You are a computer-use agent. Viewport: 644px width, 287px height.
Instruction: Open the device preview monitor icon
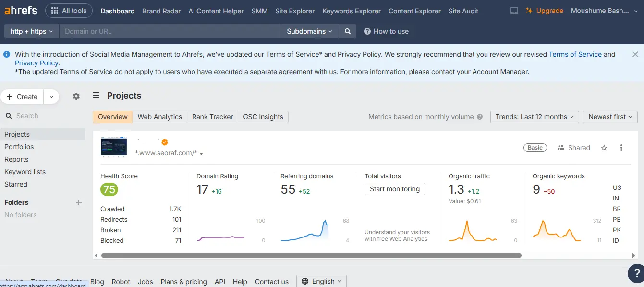point(514,11)
